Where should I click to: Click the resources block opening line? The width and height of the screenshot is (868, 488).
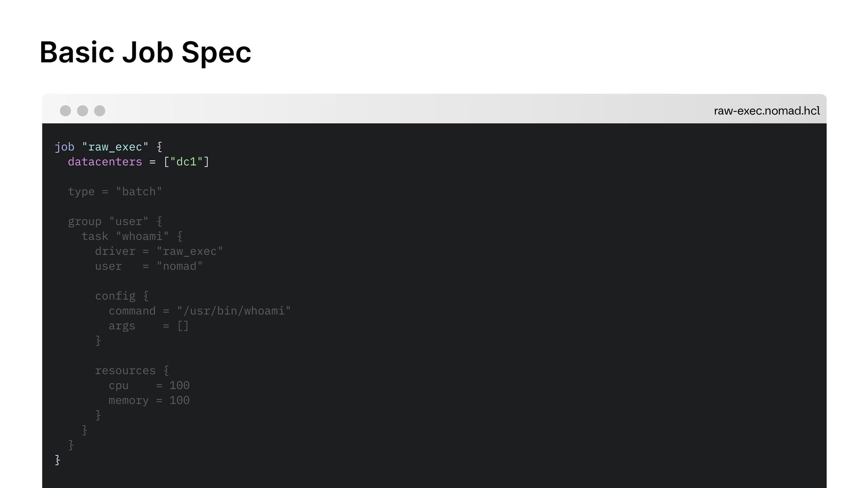coord(132,371)
